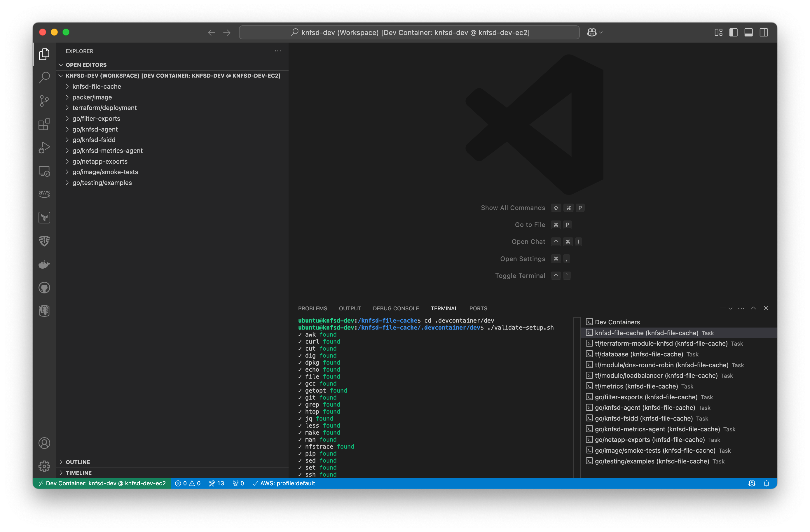The height and width of the screenshot is (532, 810).
Task: Collapse the Open Editors section
Action: 172,65
